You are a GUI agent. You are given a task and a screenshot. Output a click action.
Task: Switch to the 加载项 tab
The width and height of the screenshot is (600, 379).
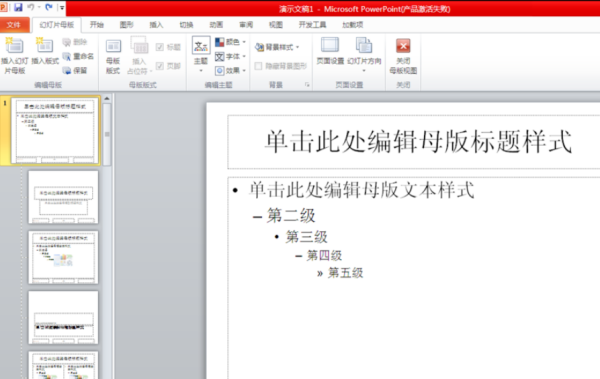[x=352, y=25]
